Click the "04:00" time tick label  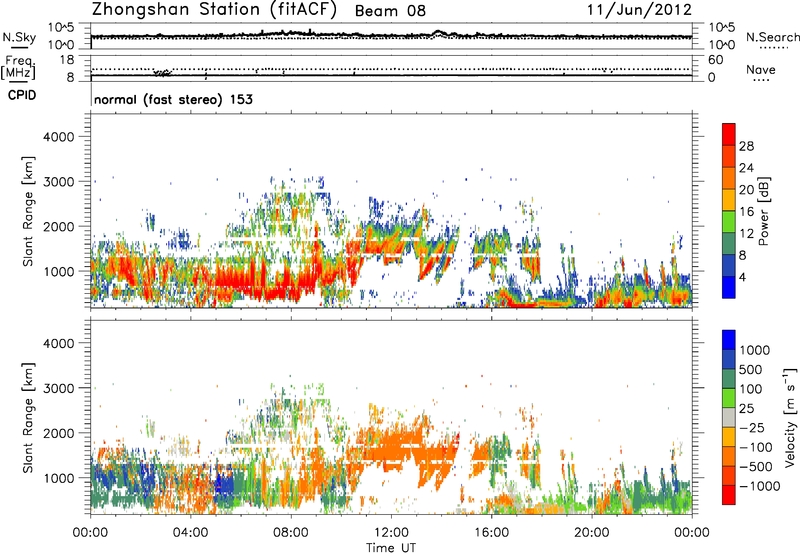coord(190,533)
